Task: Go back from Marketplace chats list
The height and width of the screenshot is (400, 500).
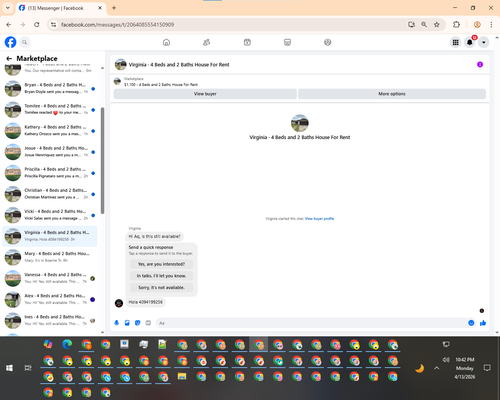Action: (x=9, y=59)
